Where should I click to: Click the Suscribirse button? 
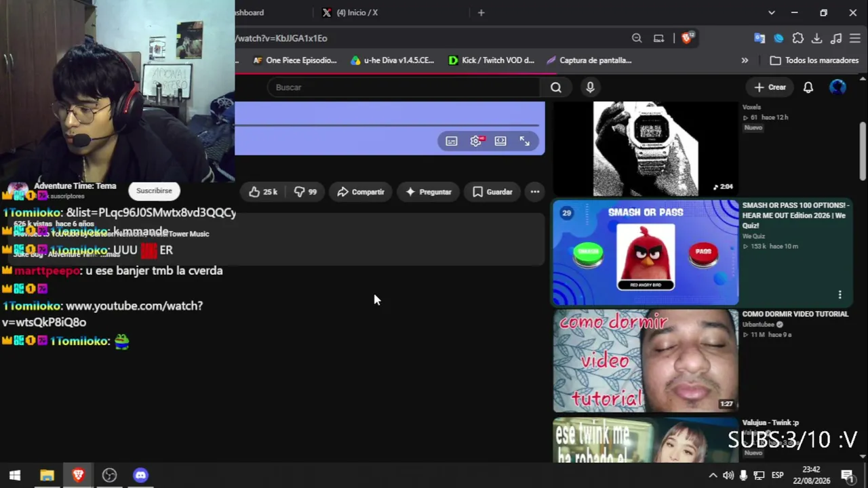tap(154, 190)
